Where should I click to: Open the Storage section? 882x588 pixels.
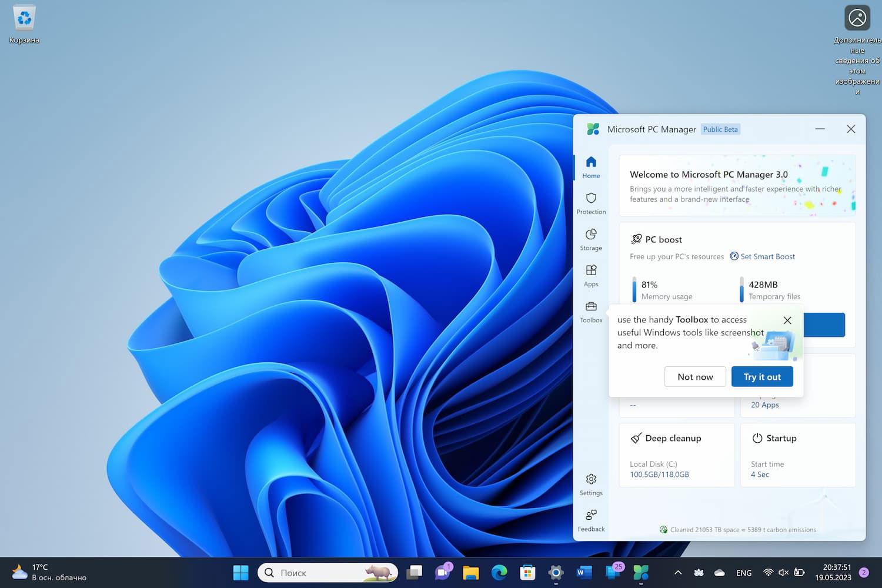[591, 240]
